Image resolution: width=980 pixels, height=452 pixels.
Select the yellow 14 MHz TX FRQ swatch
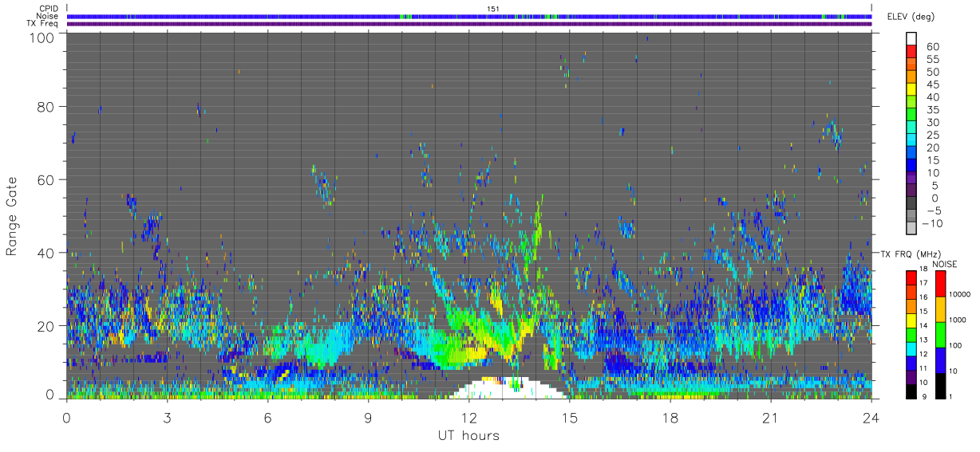point(911,321)
